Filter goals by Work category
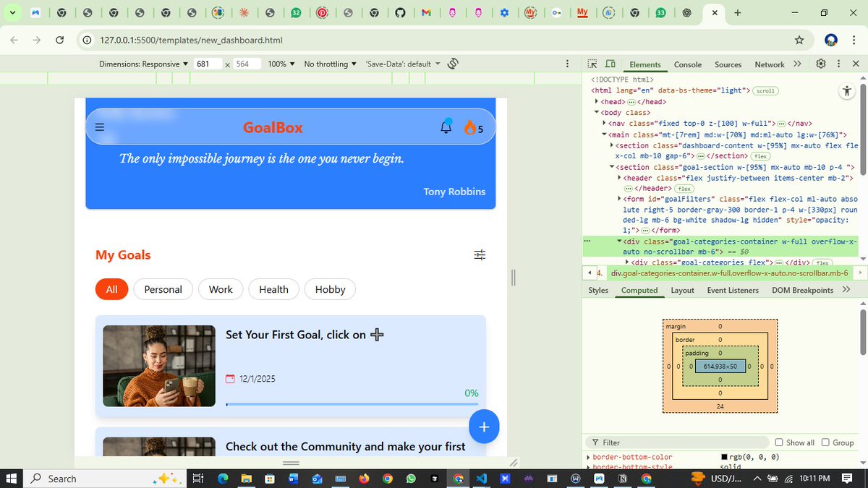The image size is (868, 488). click(x=221, y=289)
